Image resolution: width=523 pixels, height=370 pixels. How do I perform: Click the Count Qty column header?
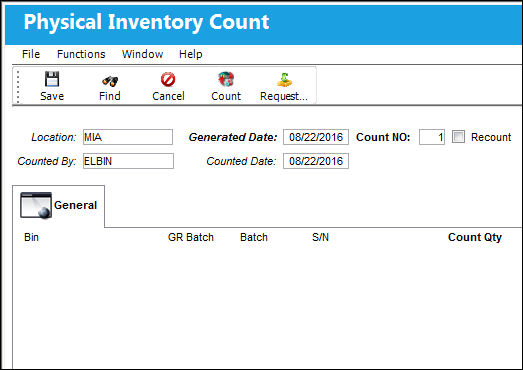coord(475,237)
